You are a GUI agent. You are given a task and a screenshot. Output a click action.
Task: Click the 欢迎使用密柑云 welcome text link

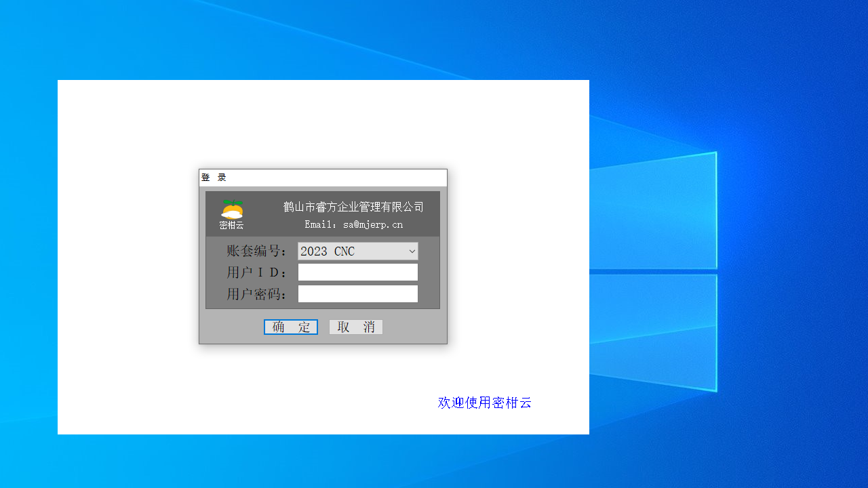tap(484, 403)
